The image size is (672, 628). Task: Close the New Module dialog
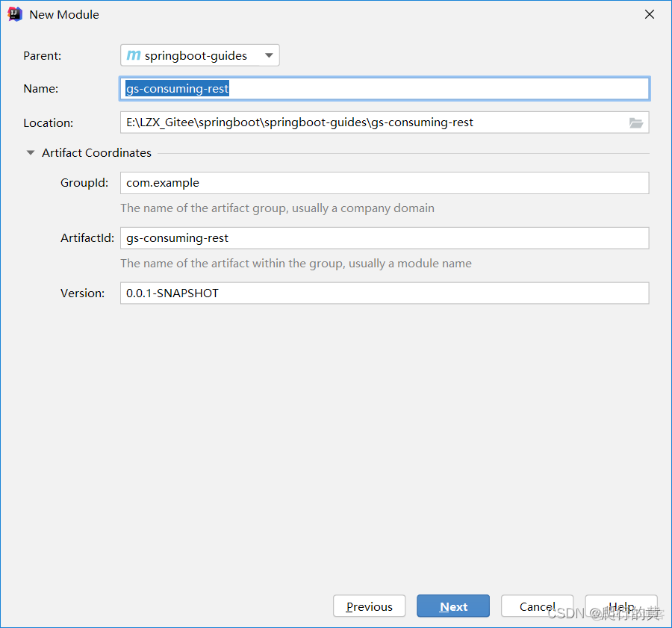click(649, 14)
